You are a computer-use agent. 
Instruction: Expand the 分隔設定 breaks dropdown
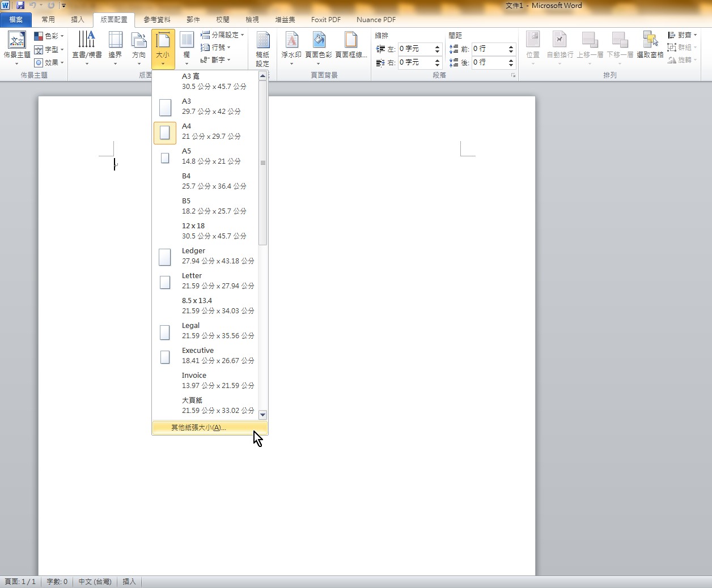pyautogui.click(x=223, y=35)
